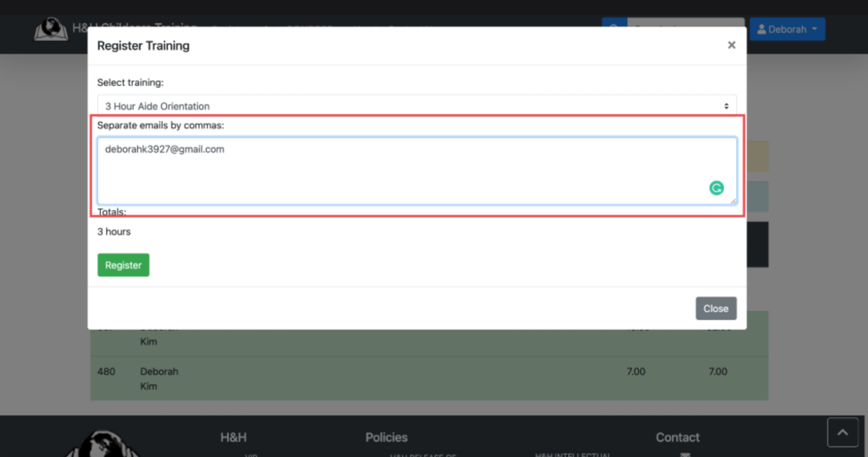Viewport: 868px width, 457px height.
Task: Click the green Grammarly icon in the email box
Action: point(716,188)
